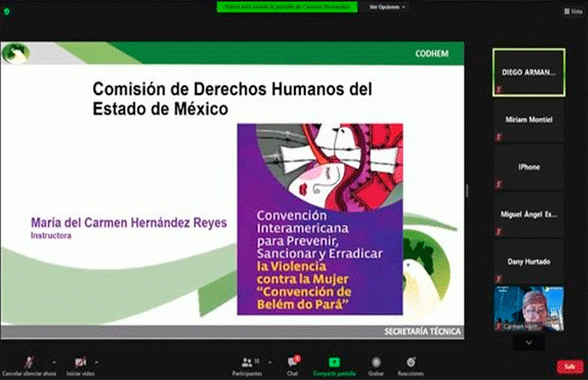Select the DIEGO ARMAN... participant tile
The height and width of the screenshot is (380, 588).
[529, 72]
